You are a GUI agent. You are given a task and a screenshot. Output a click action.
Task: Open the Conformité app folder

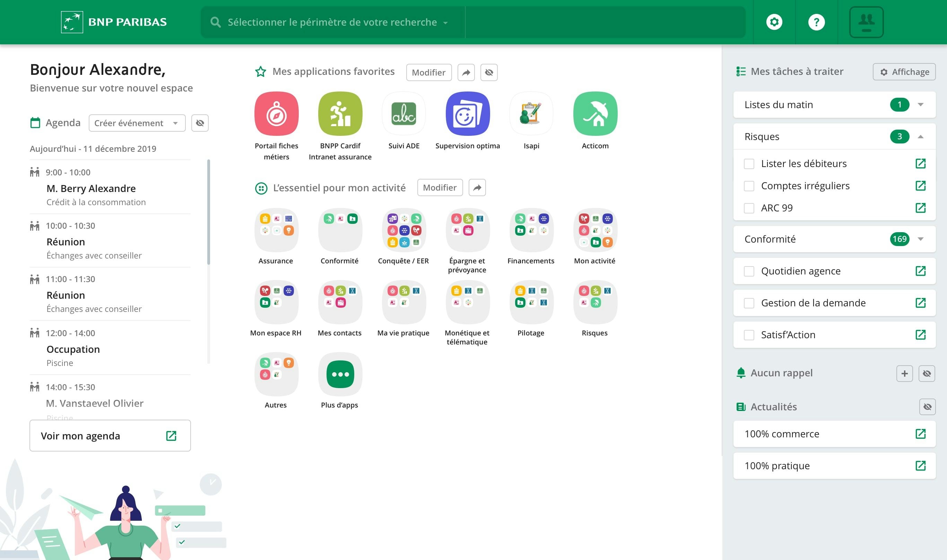click(x=340, y=230)
